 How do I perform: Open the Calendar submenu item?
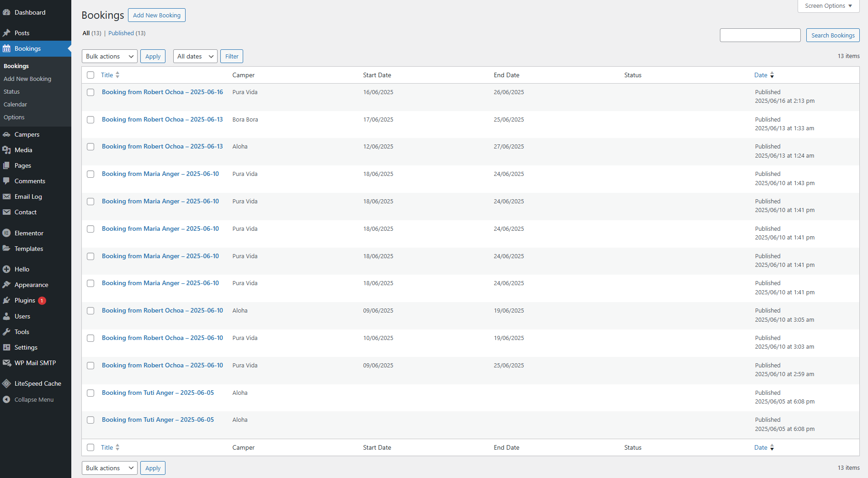pos(15,104)
